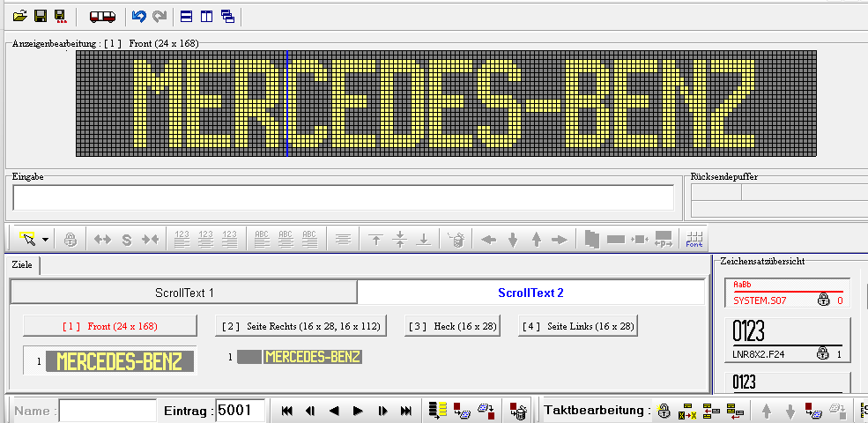Open the Font grid tool
868x423 pixels.
tap(694, 239)
